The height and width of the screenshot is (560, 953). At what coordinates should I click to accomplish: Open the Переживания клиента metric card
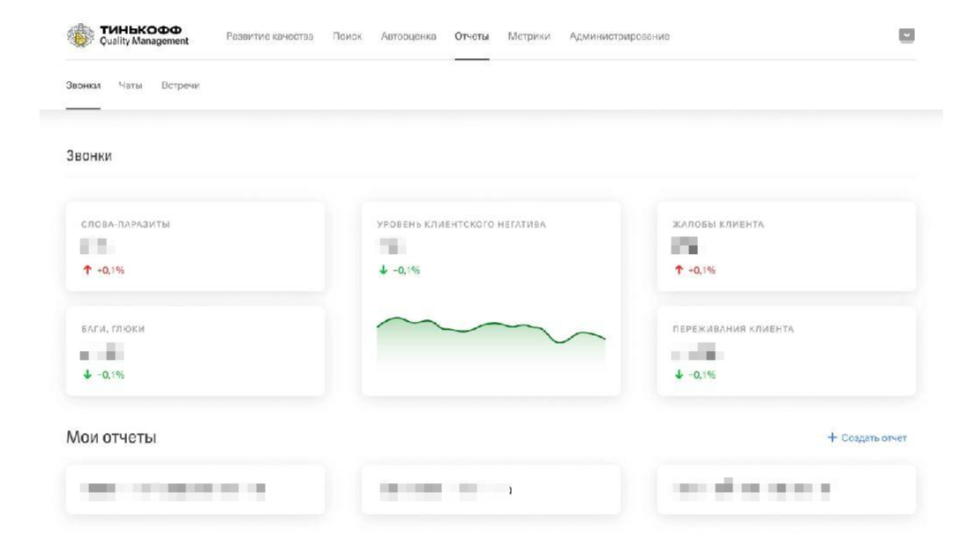pos(786,351)
